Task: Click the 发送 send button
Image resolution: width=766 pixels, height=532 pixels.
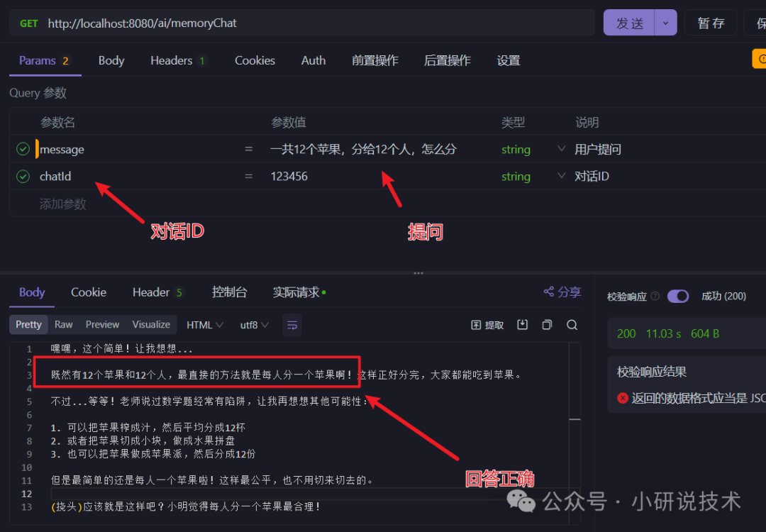Action: coord(629,23)
